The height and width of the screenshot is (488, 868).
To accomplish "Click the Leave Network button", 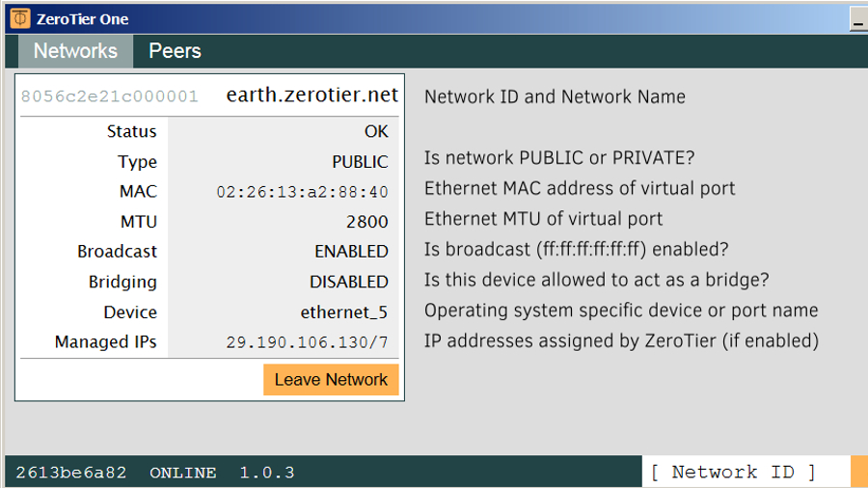I will pyautogui.click(x=331, y=380).
